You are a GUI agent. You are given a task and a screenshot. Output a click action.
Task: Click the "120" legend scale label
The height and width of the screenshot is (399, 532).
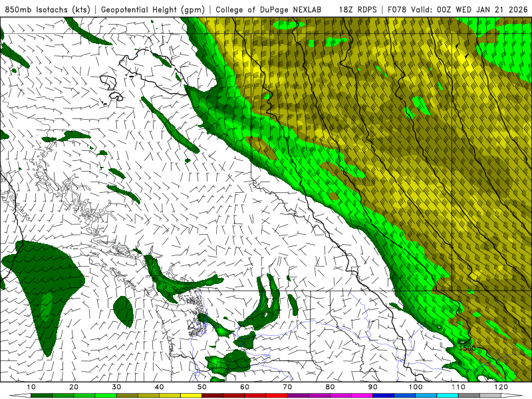pos(501,387)
